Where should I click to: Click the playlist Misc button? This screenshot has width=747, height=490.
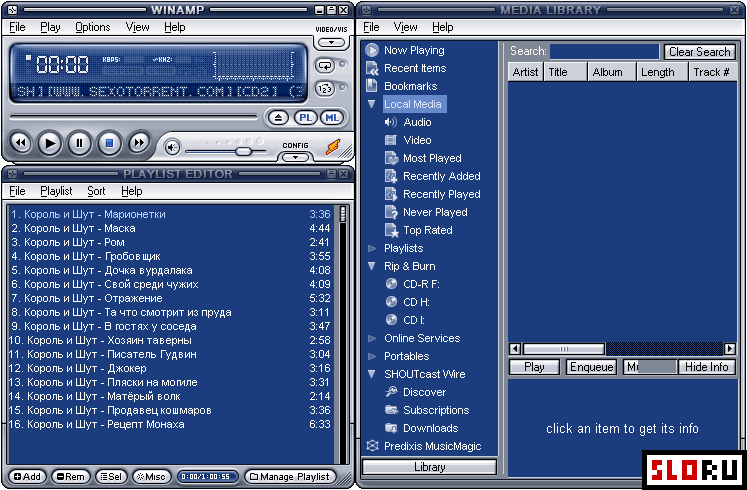(151, 477)
